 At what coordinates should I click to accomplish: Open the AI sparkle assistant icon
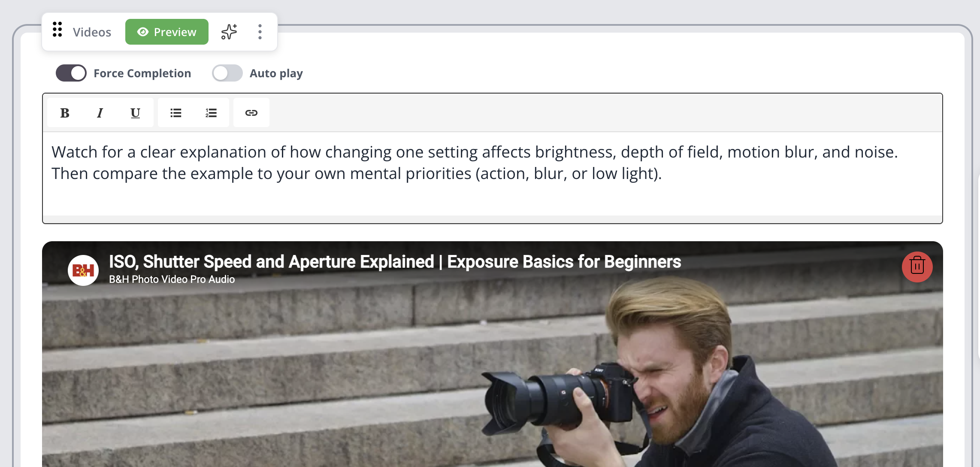coord(229,32)
